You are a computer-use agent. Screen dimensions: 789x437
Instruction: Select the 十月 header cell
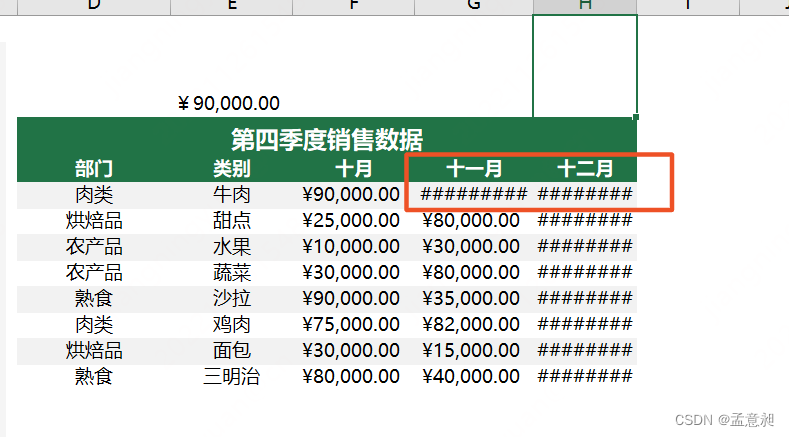coord(354,169)
